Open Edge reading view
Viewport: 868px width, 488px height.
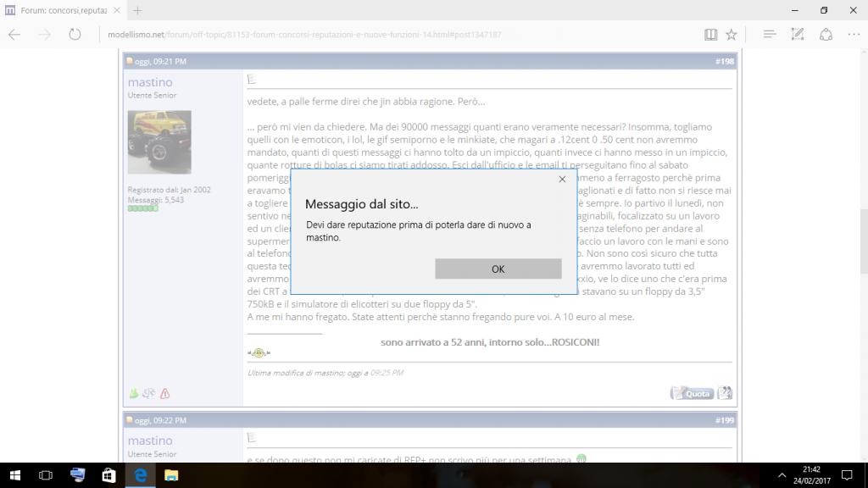coord(710,35)
